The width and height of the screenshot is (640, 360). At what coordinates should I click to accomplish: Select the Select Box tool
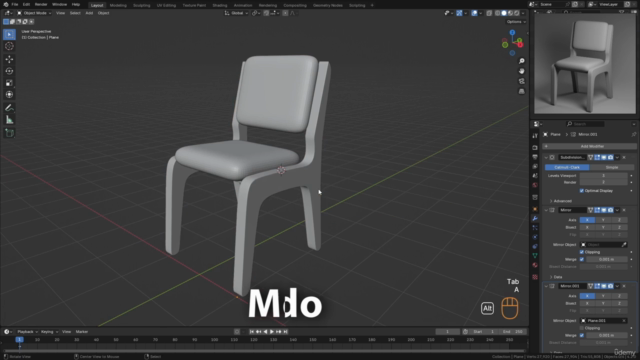(x=9, y=34)
